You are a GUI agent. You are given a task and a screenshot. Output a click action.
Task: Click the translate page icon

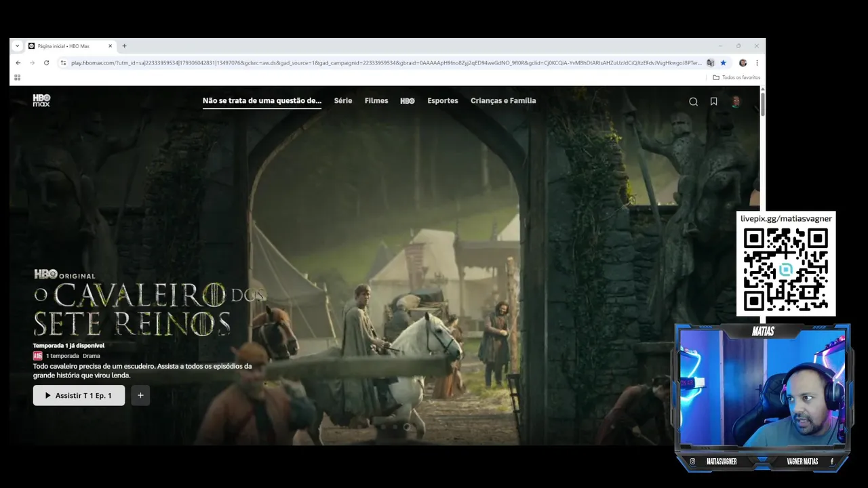(710, 63)
